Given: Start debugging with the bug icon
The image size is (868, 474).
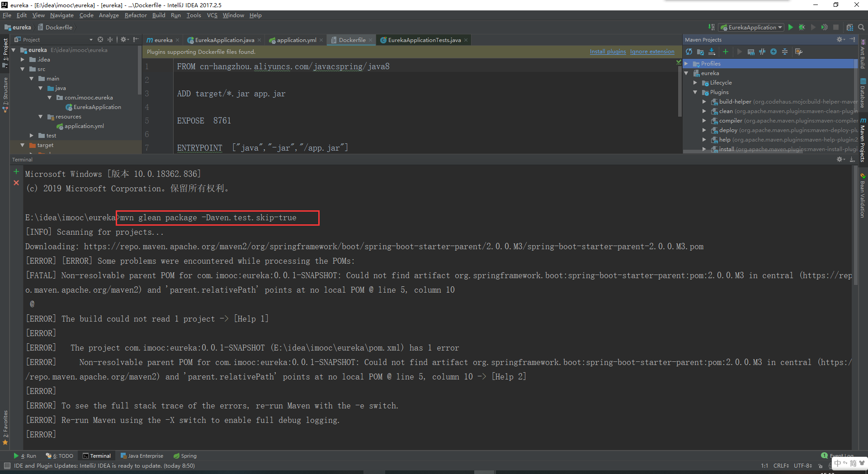Looking at the screenshot, I should [802, 27].
